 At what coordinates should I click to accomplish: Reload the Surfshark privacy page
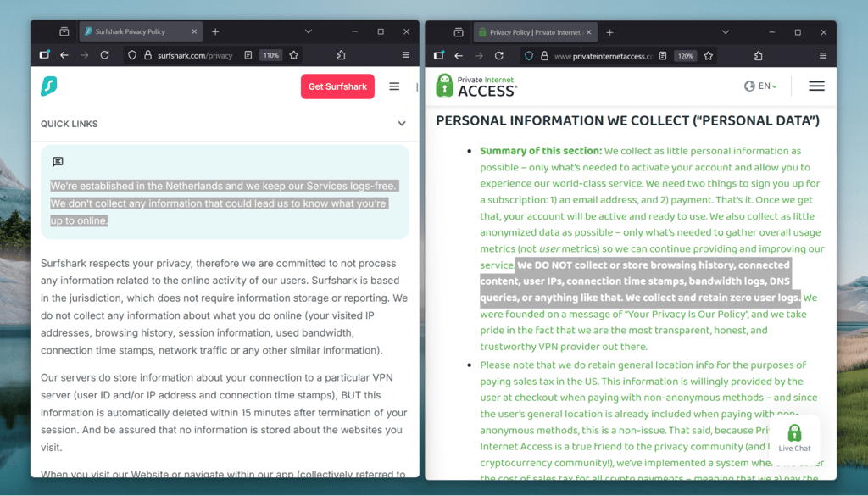pos(104,55)
